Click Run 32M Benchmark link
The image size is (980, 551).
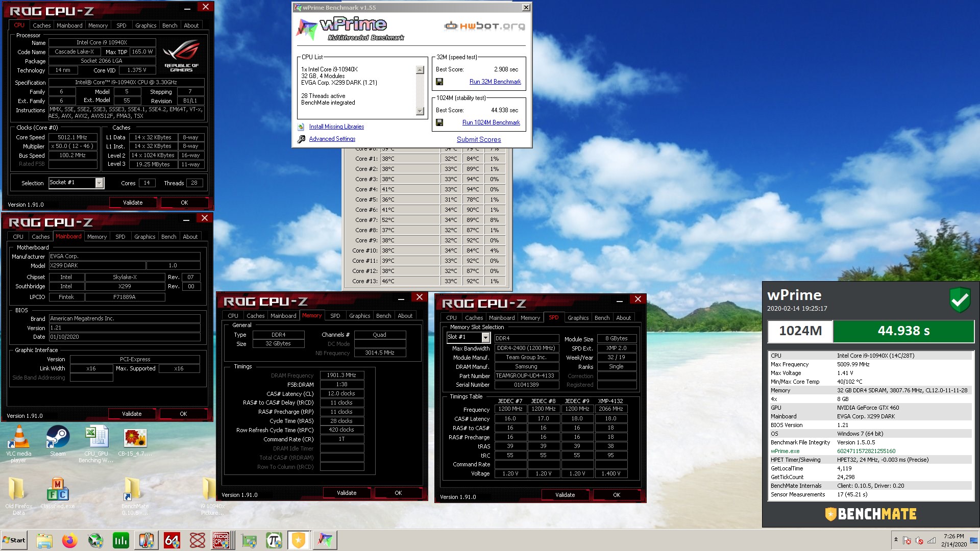495,82
